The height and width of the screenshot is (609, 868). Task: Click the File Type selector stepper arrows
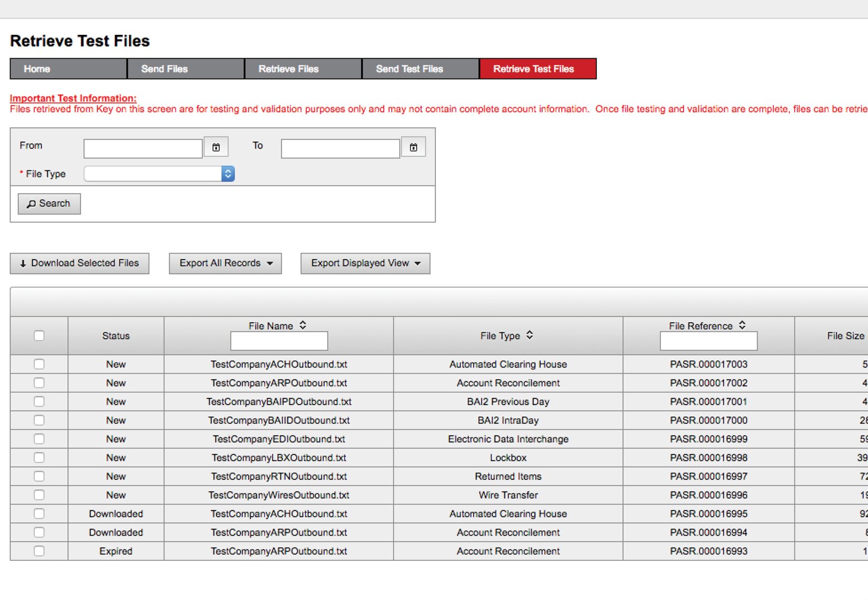(x=228, y=174)
